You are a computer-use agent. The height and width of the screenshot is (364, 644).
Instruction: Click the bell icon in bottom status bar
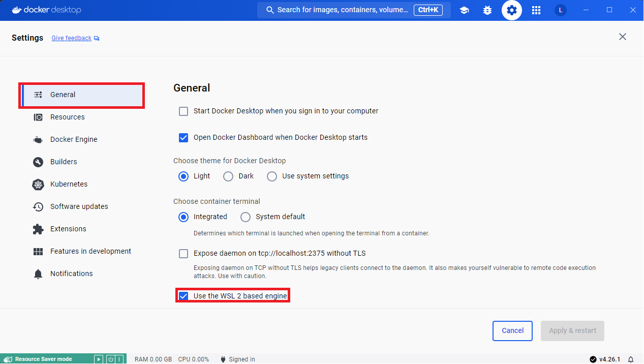click(631, 359)
